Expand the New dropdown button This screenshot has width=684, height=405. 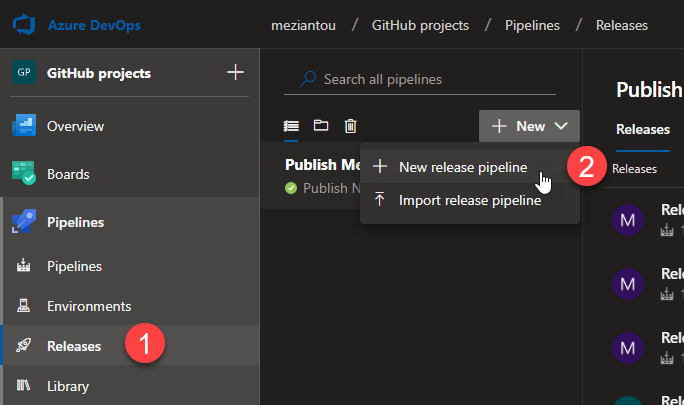tap(529, 126)
